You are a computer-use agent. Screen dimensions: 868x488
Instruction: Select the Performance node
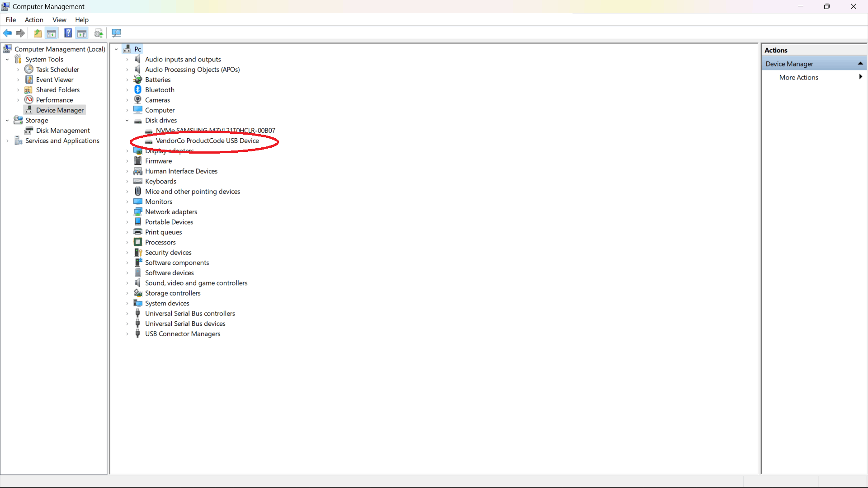point(54,100)
